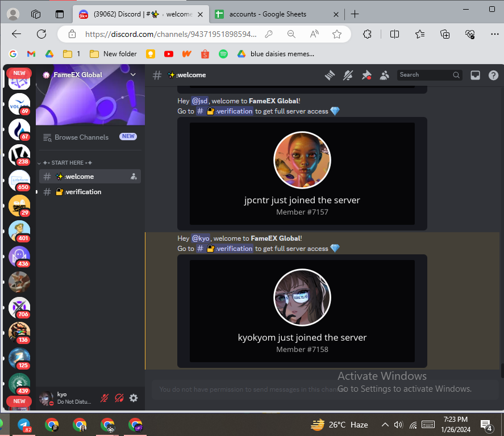The image size is (504, 436).
Task: Open User Settings gear icon
Action: coord(134,398)
